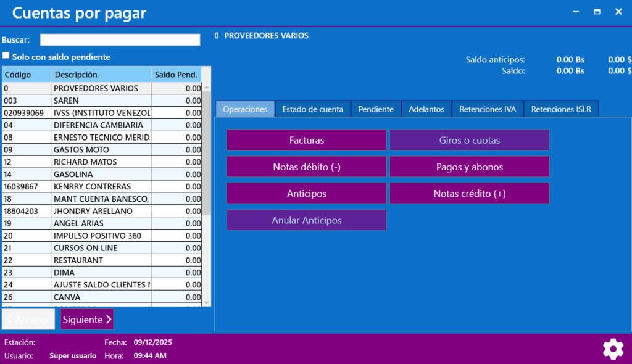Go to next page with Siguiente
This screenshot has width=632, height=364.
(x=87, y=319)
